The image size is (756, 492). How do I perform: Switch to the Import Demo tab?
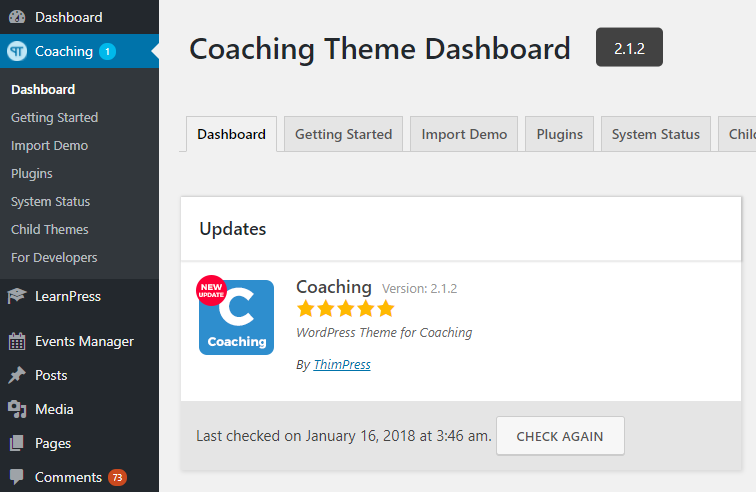464,134
